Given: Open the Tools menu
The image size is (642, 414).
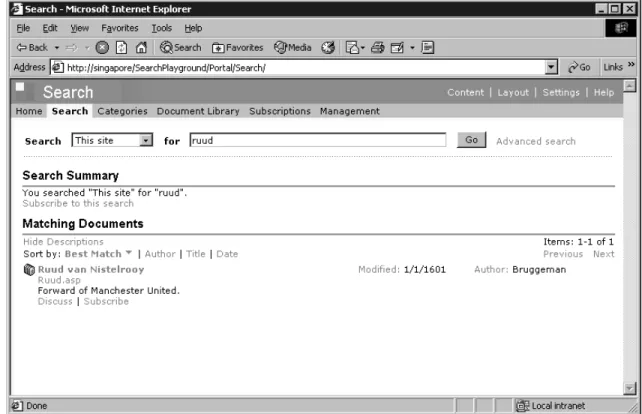Looking at the screenshot, I should pos(162,28).
